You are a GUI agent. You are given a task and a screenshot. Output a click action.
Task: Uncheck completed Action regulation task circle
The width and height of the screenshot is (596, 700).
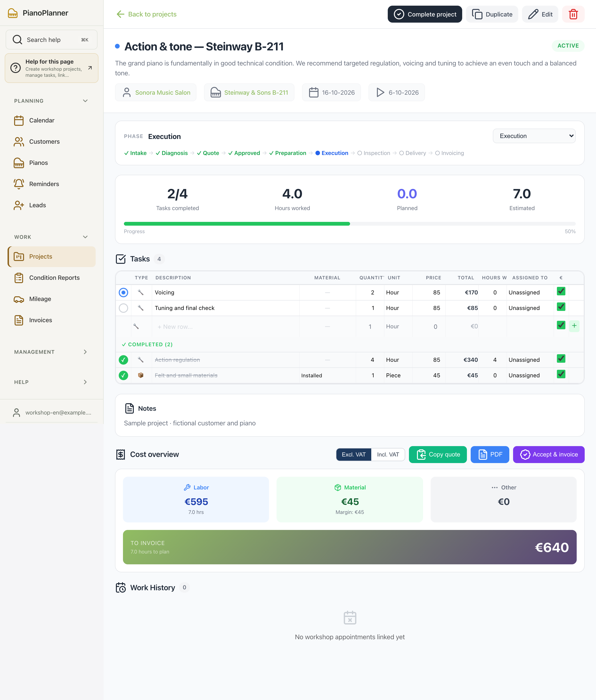pos(124,360)
